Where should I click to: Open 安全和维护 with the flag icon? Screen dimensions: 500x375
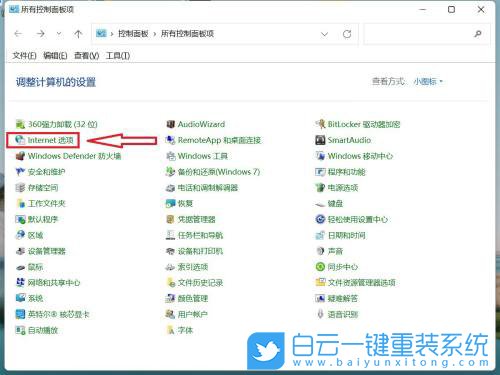(40, 172)
